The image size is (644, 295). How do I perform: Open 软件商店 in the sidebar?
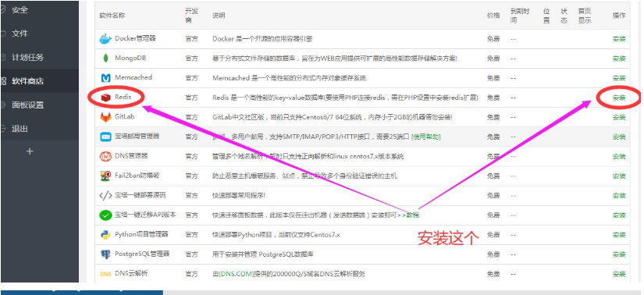coord(27,81)
